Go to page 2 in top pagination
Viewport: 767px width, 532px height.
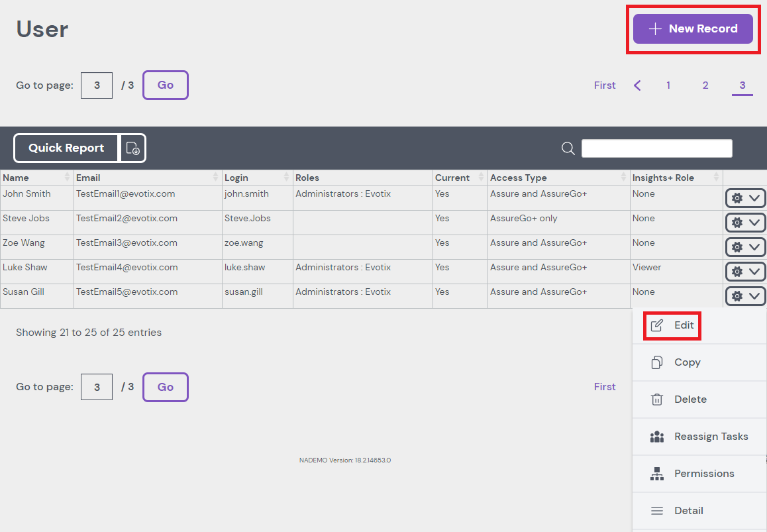(x=705, y=85)
